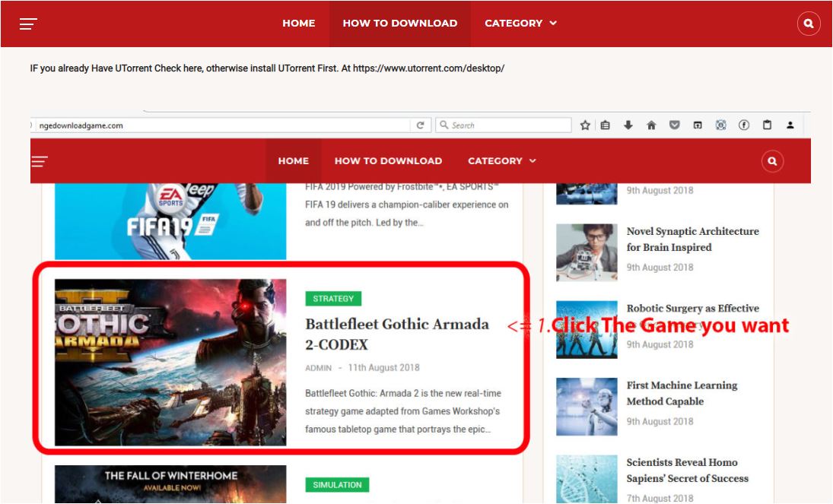Viewport: 833px width, 504px height.
Task: Open Novel Synaptic Architecture article link
Action: coord(692,239)
